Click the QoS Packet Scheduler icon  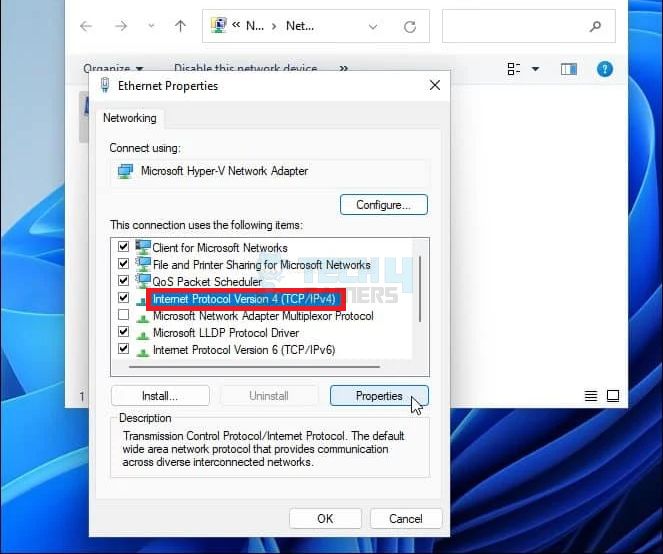[x=143, y=281]
